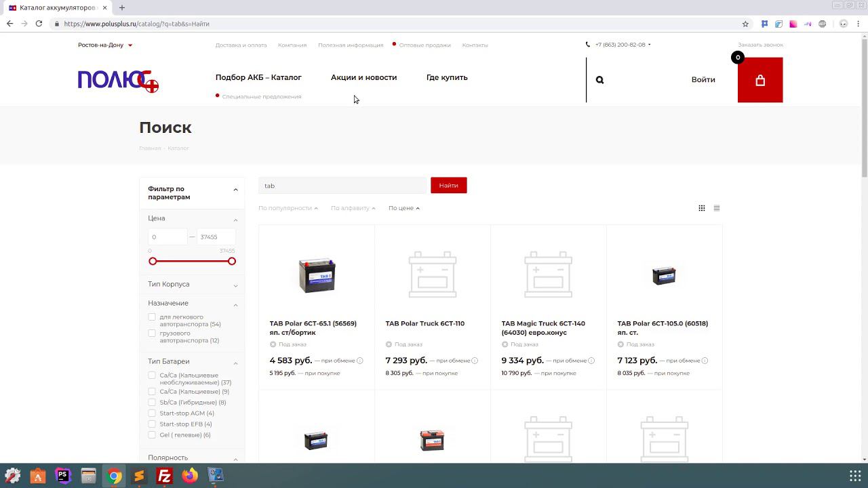868x488 pixels.
Task: Switch to list view of products
Action: pos(717,208)
